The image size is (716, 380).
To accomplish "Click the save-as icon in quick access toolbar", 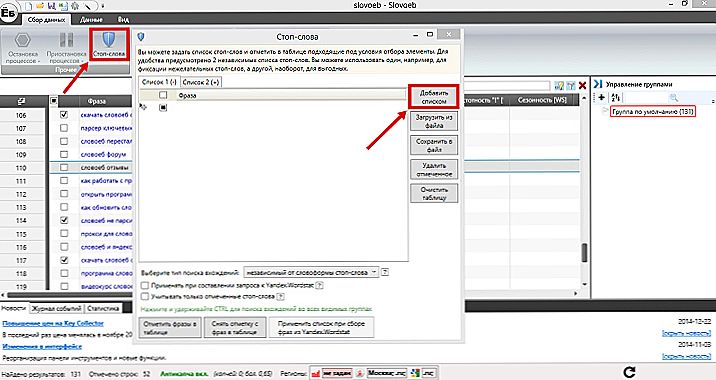I will [x=63, y=6].
